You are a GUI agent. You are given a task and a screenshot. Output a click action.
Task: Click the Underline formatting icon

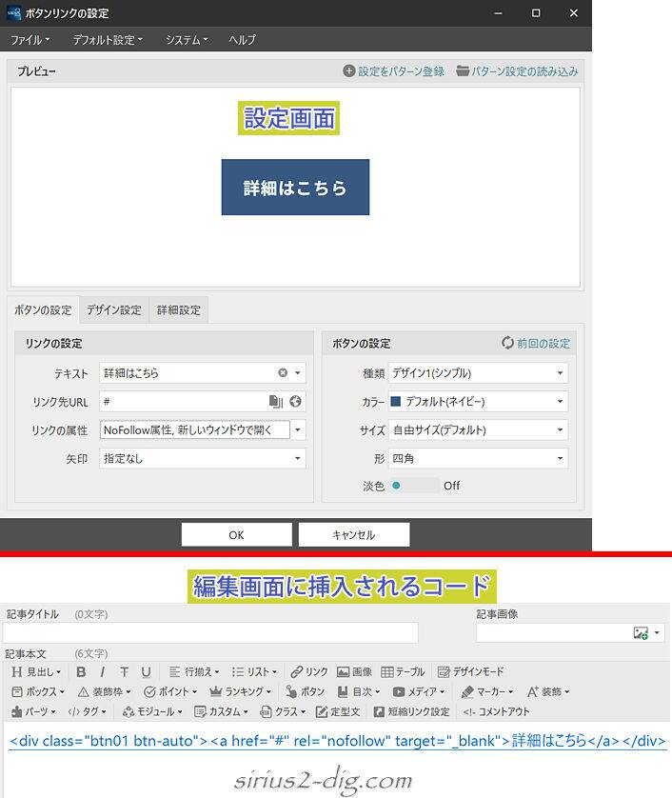146,672
